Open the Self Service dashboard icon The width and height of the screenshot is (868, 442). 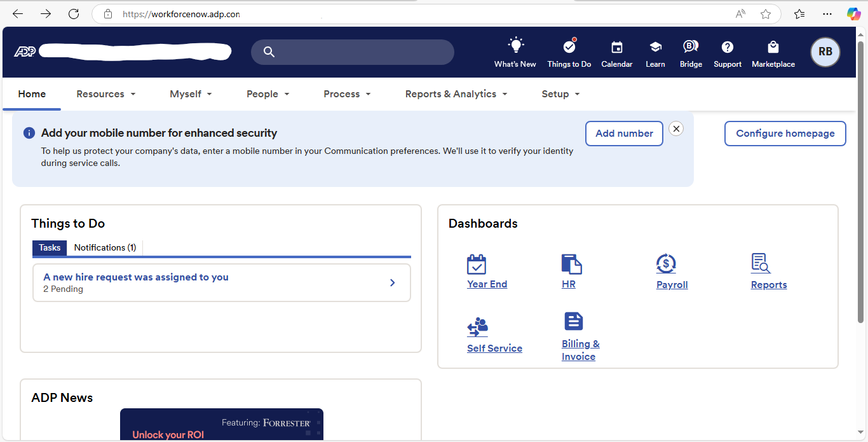[477, 328]
